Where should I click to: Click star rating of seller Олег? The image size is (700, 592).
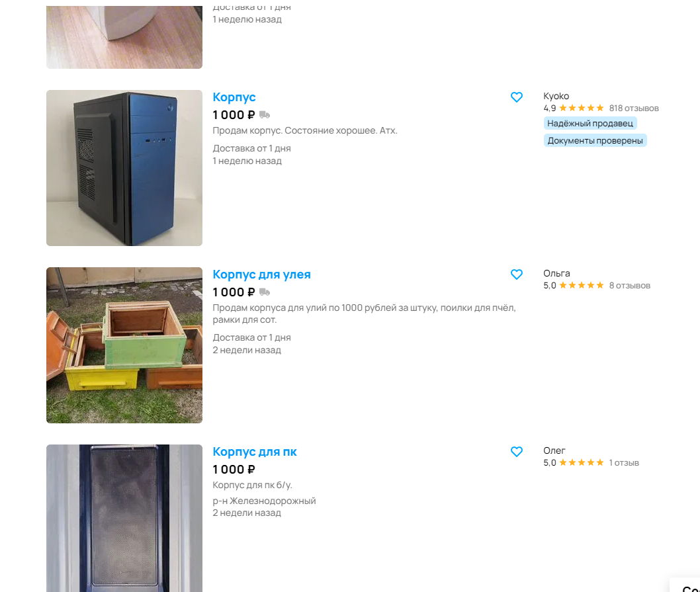point(582,462)
